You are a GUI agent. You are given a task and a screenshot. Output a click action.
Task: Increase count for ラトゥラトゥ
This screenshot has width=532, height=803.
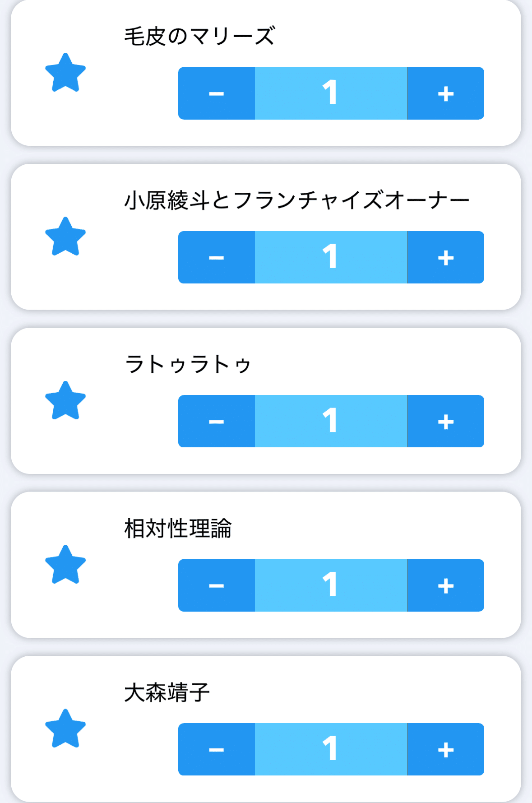coord(445,421)
